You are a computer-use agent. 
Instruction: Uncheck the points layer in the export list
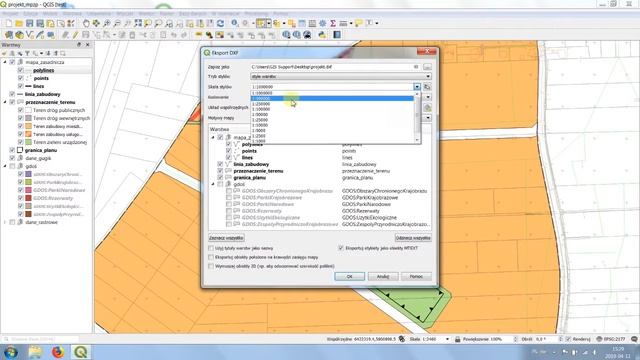point(229,151)
